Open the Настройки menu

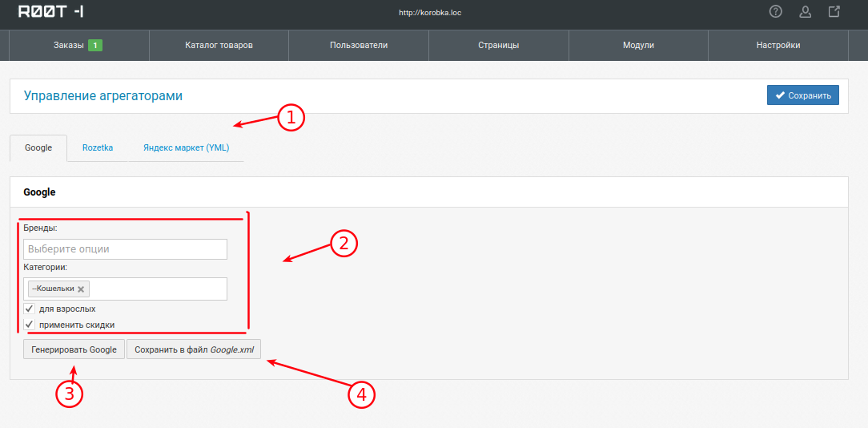(778, 46)
